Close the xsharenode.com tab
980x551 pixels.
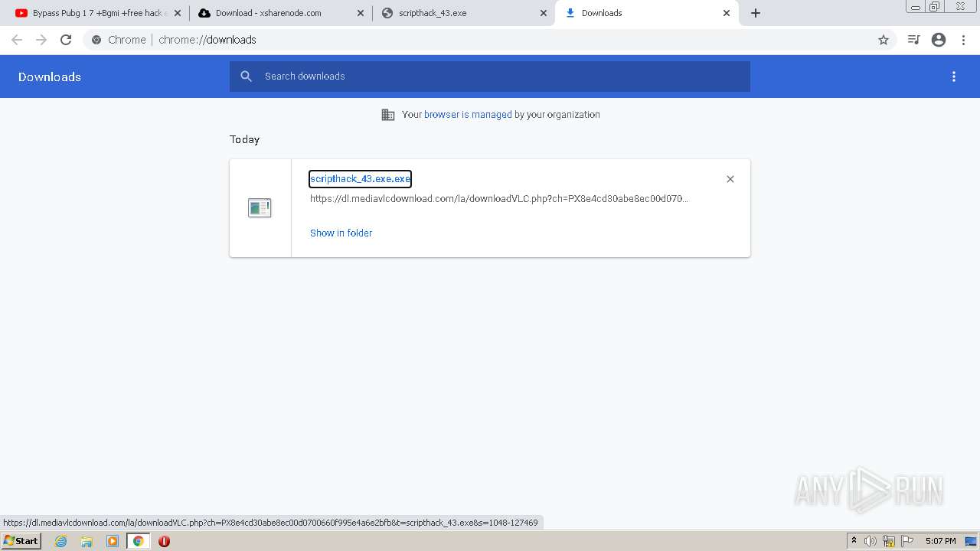pos(361,13)
